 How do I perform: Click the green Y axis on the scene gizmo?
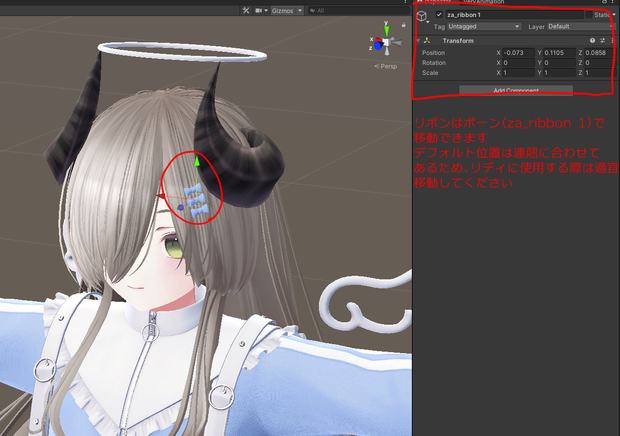(x=387, y=30)
